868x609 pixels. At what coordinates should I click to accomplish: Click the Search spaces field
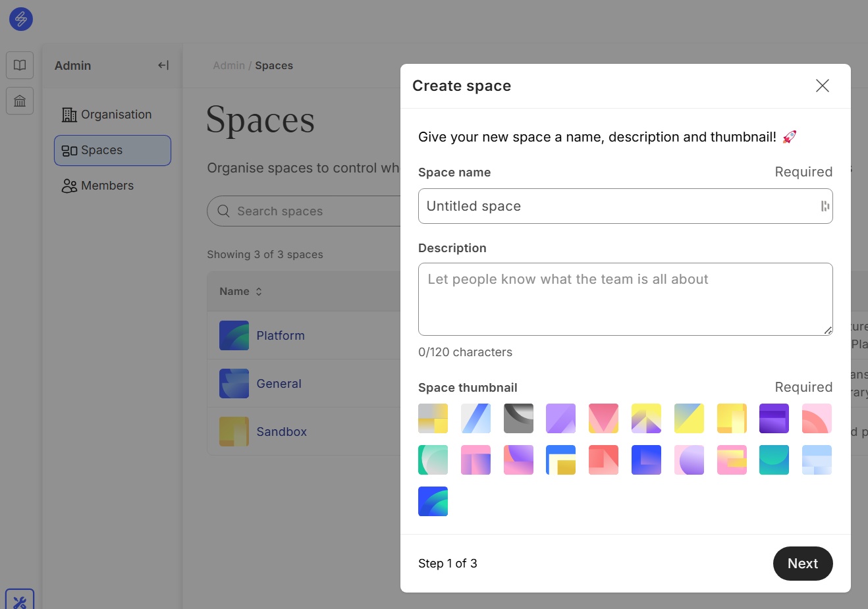tap(310, 211)
